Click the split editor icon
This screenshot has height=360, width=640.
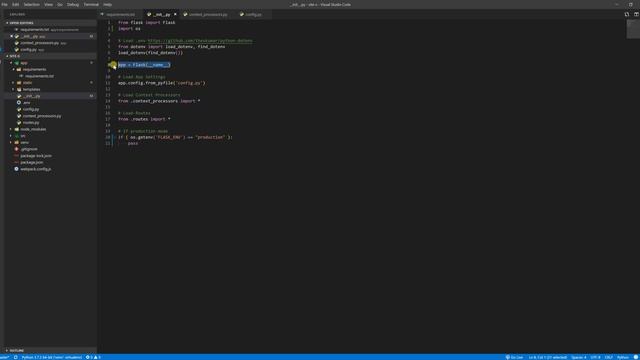636,14
